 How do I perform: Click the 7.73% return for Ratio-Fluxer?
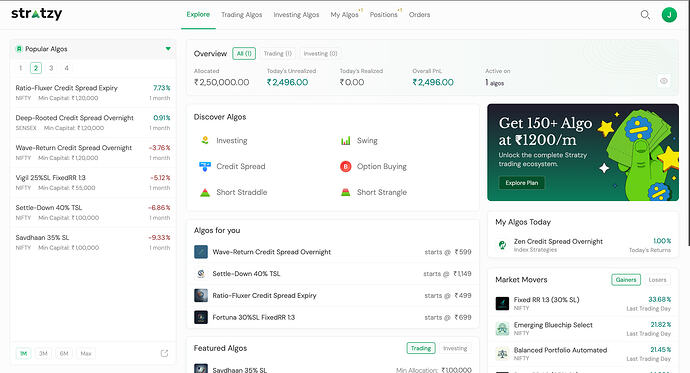(161, 88)
